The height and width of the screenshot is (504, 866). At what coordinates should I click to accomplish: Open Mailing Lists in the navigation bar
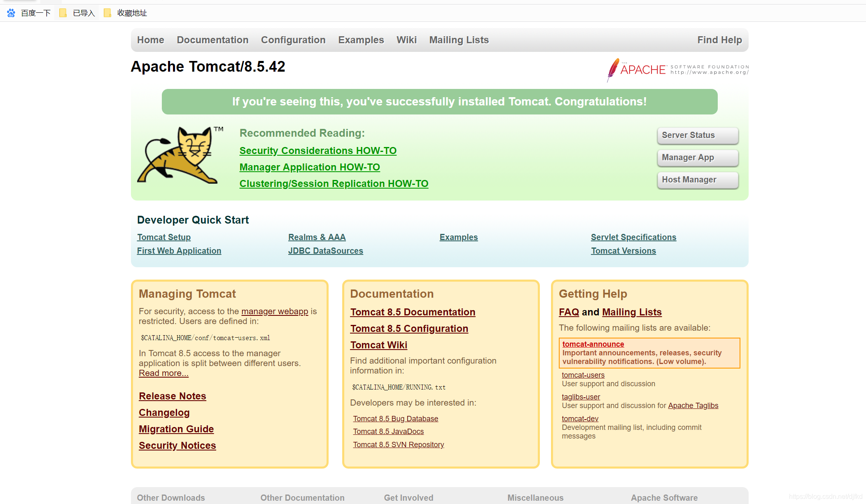[x=459, y=40]
